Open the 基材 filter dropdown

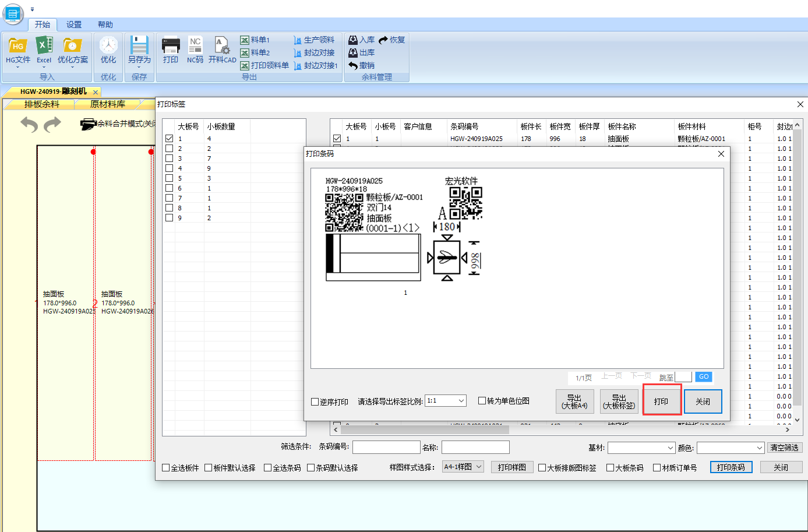pyautogui.click(x=642, y=448)
